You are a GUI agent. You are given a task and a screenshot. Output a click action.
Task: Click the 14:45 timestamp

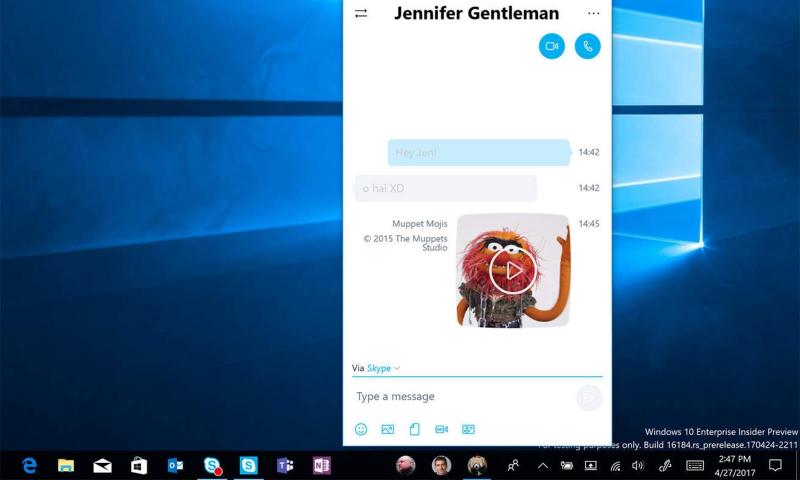point(589,223)
